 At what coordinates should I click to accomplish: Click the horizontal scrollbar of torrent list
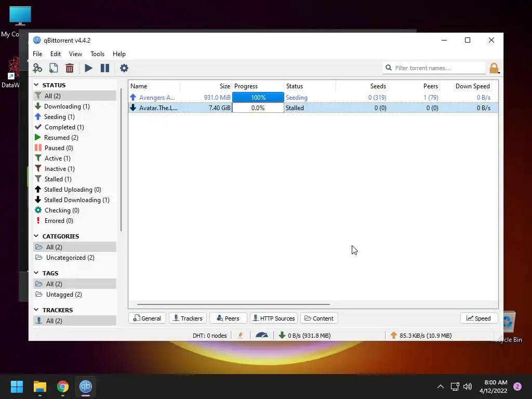pyautogui.click(x=233, y=304)
